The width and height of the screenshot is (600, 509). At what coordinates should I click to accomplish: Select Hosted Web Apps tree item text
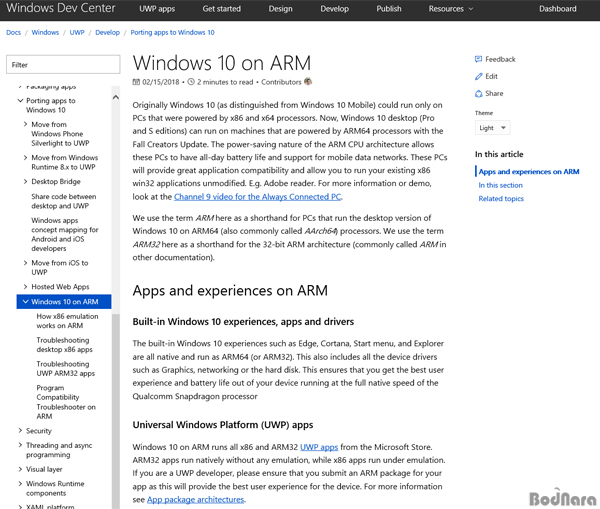pos(60,287)
